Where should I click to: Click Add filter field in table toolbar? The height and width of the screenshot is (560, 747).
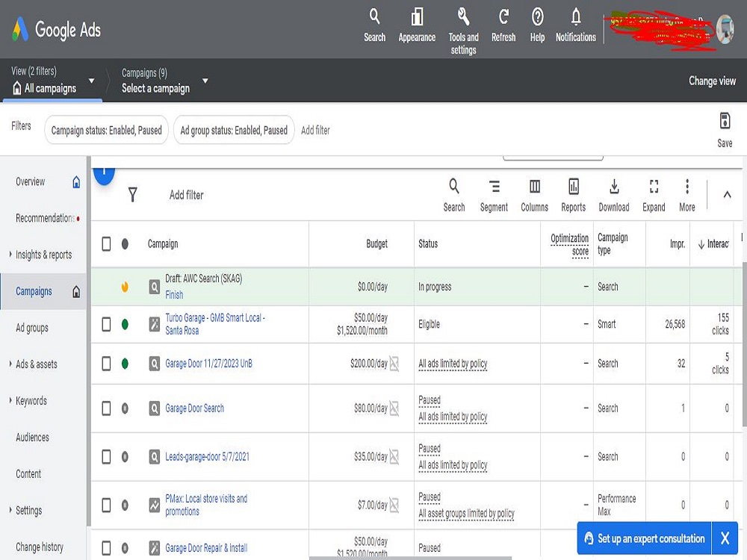click(x=186, y=195)
